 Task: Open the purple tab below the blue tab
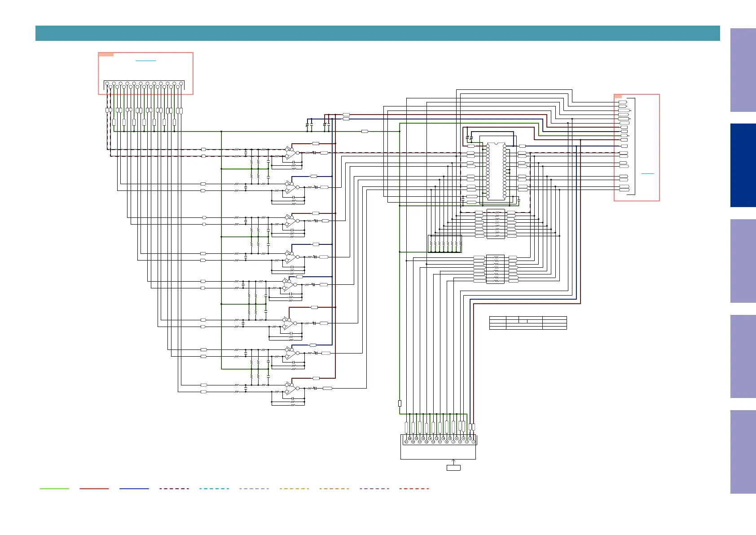point(743,261)
